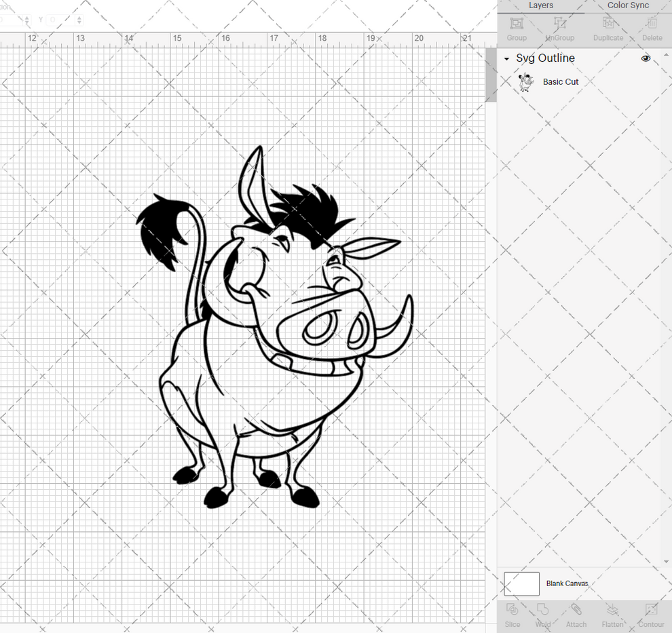
Task: Select the Slice tool
Action: pos(512,614)
